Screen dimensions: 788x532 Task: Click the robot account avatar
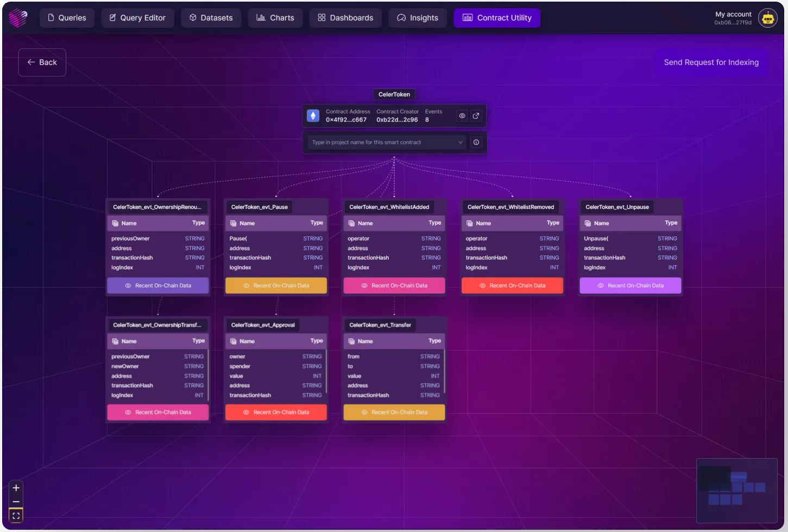tap(767, 18)
